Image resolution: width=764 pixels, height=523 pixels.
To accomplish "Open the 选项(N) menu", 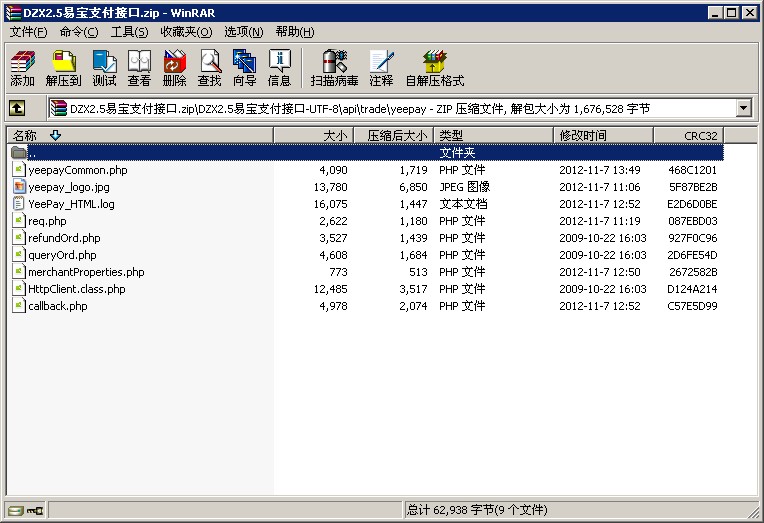I will [x=244, y=32].
